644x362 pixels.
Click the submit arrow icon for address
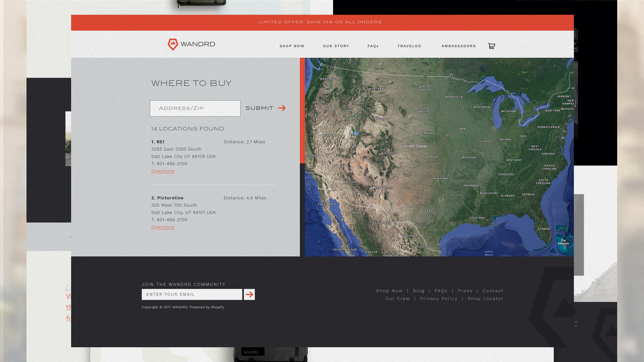pyautogui.click(x=283, y=108)
